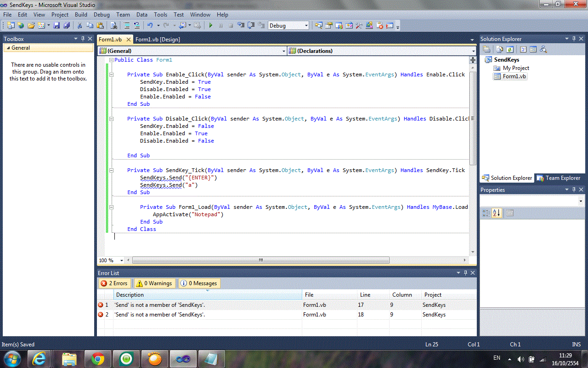This screenshot has width=588, height=368.
Task: Open the (General) class name dropdown
Action: [284, 51]
